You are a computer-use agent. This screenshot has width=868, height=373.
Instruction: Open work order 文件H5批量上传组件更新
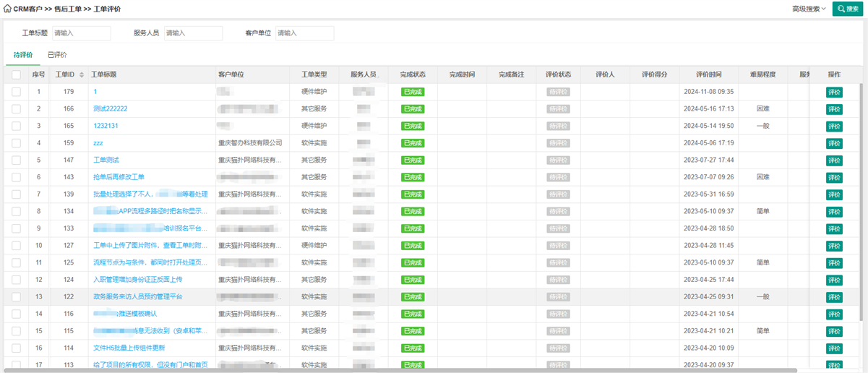[129, 348]
